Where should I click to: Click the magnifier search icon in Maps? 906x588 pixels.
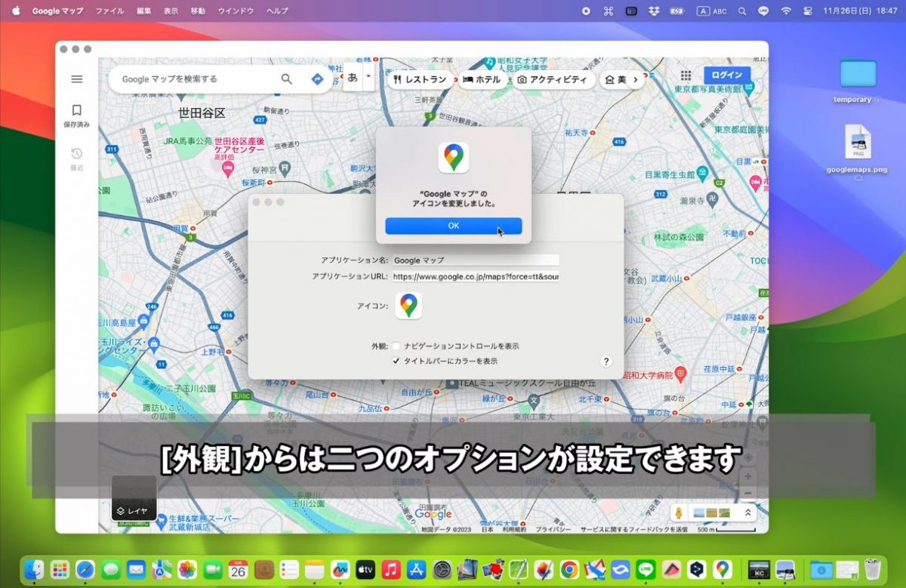[x=287, y=79]
